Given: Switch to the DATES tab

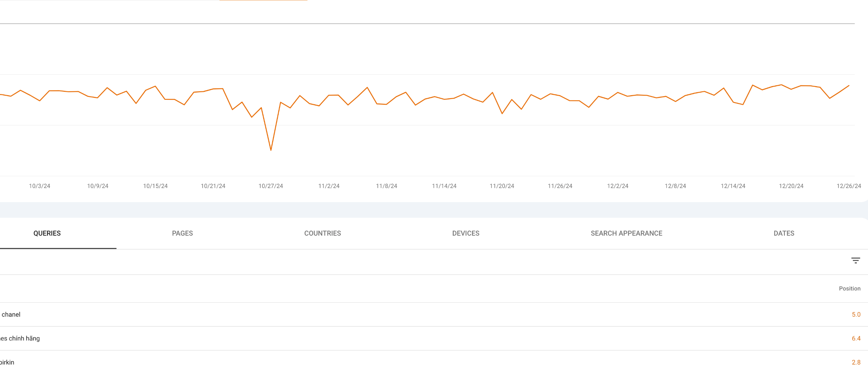Looking at the screenshot, I should [784, 233].
